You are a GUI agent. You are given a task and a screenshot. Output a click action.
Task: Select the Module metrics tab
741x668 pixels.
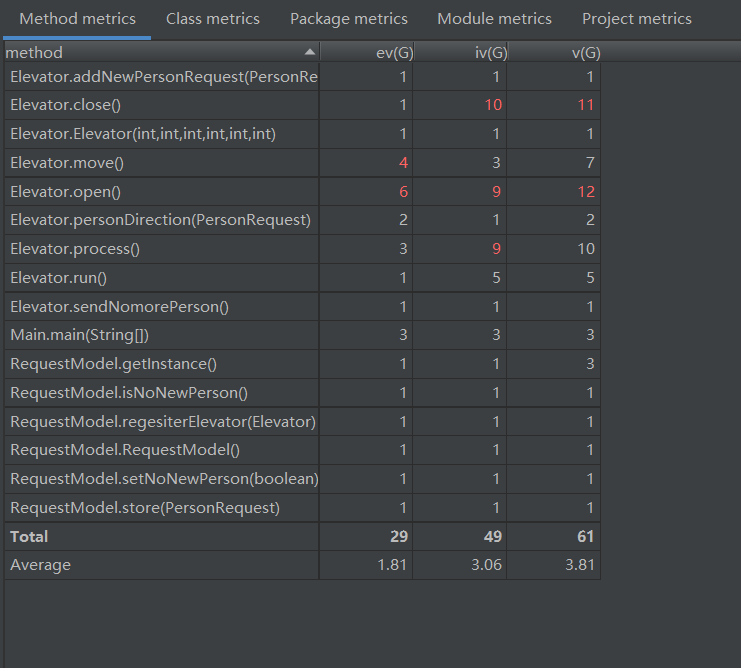[x=494, y=19]
